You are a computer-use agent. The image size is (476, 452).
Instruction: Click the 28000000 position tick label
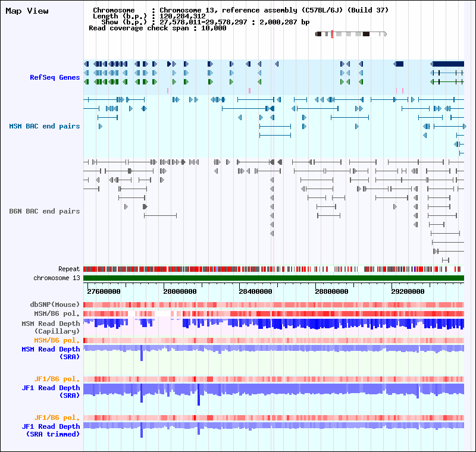180,291
